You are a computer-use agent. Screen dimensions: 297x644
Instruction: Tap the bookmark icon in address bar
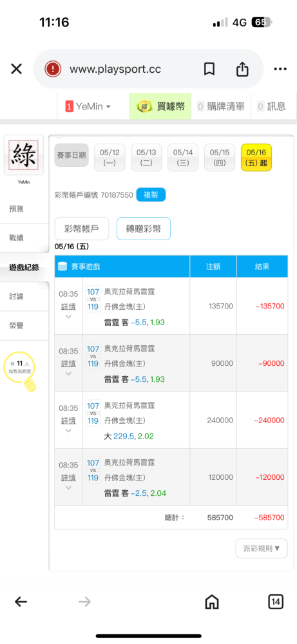click(209, 69)
